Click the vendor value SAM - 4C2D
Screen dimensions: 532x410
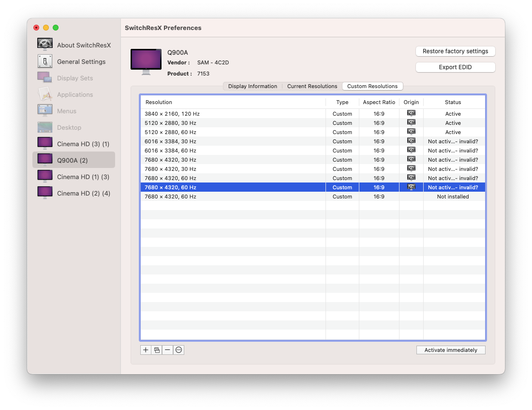[213, 62]
